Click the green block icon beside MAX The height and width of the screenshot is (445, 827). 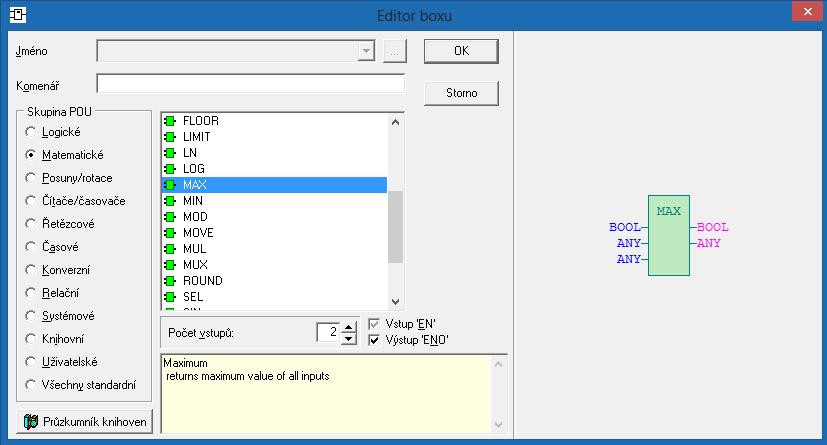tap(170, 185)
